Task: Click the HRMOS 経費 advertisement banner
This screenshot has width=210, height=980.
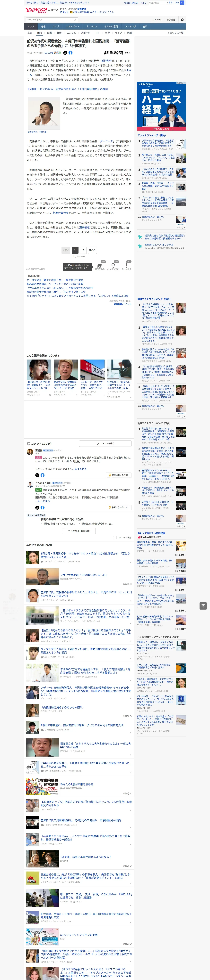Action: 161,106
